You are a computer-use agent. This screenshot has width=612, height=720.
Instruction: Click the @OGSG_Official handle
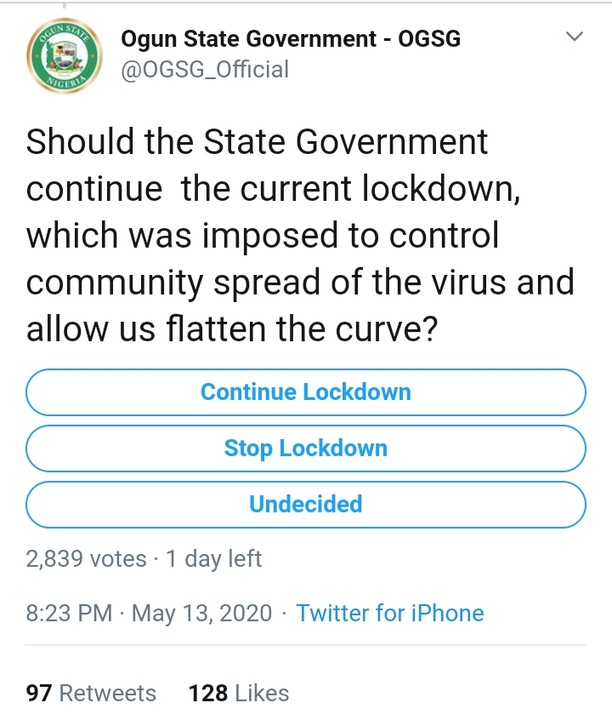204,69
